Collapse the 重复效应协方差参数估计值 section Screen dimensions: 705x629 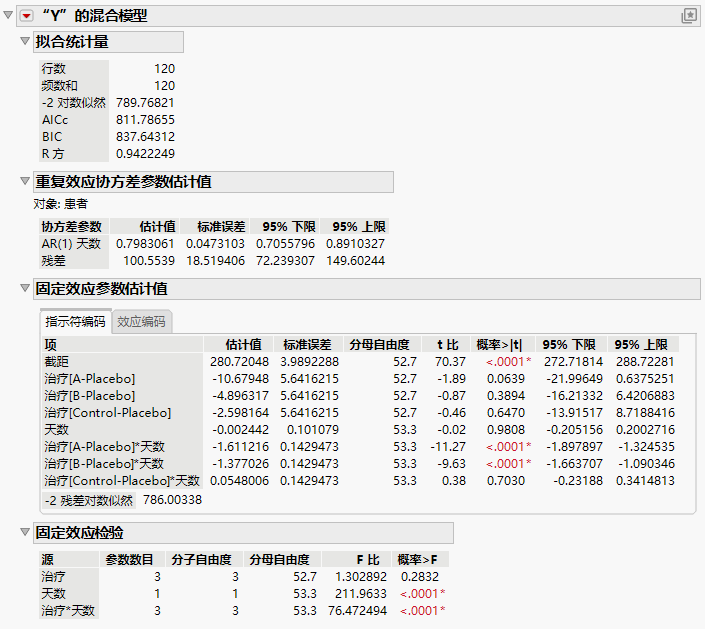[25, 181]
